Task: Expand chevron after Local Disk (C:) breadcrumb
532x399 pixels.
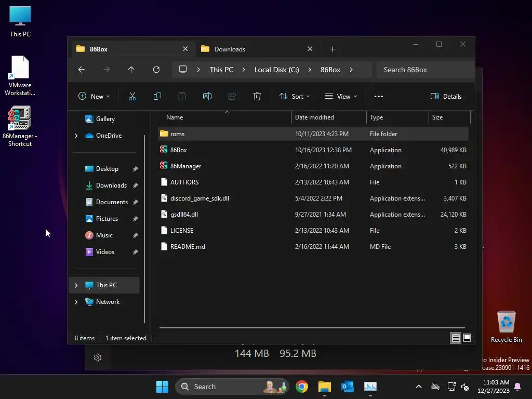Action: click(x=310, y=70)
